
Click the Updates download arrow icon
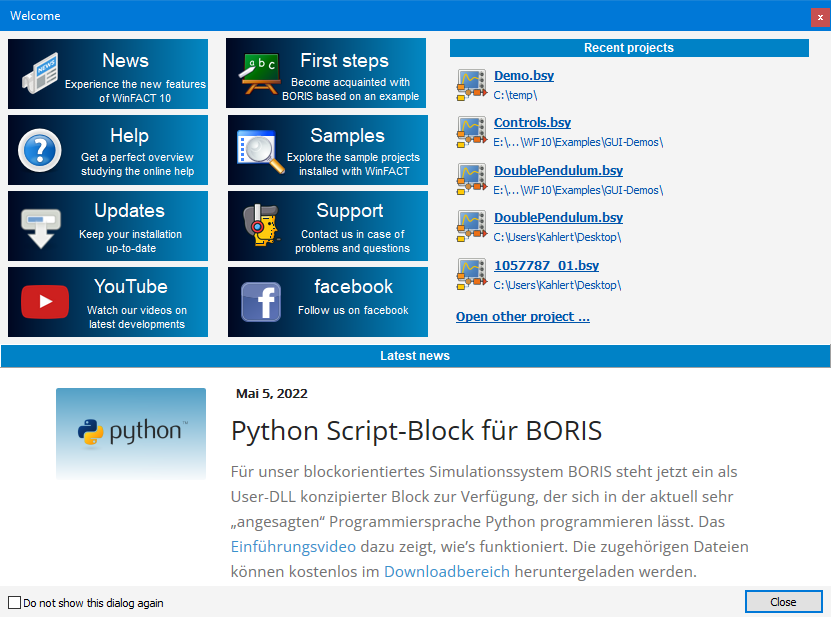click(x=41, y=228)
